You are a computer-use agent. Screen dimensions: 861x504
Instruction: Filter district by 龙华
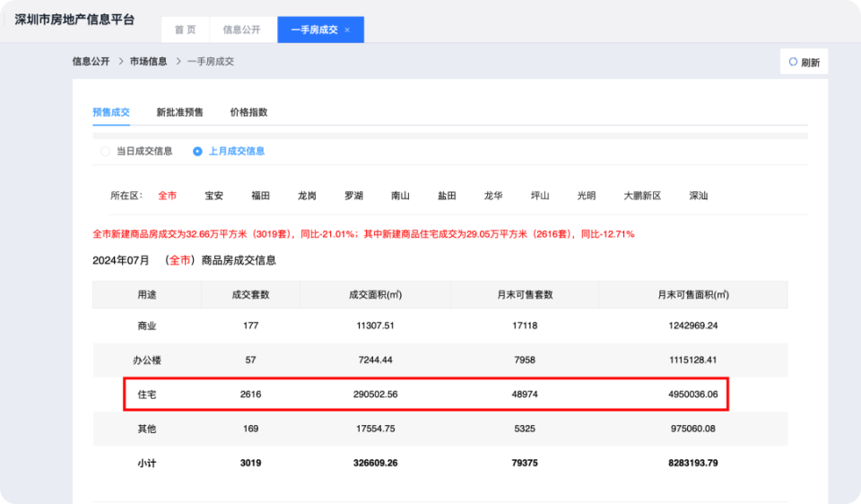coord(493,196)
